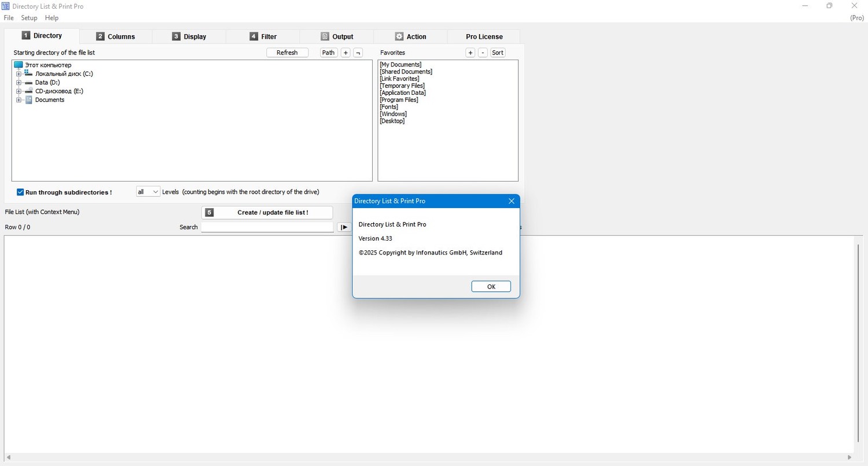
Task: Click the Локальный диск (C:) drive icon
Action: coord(28,73)
